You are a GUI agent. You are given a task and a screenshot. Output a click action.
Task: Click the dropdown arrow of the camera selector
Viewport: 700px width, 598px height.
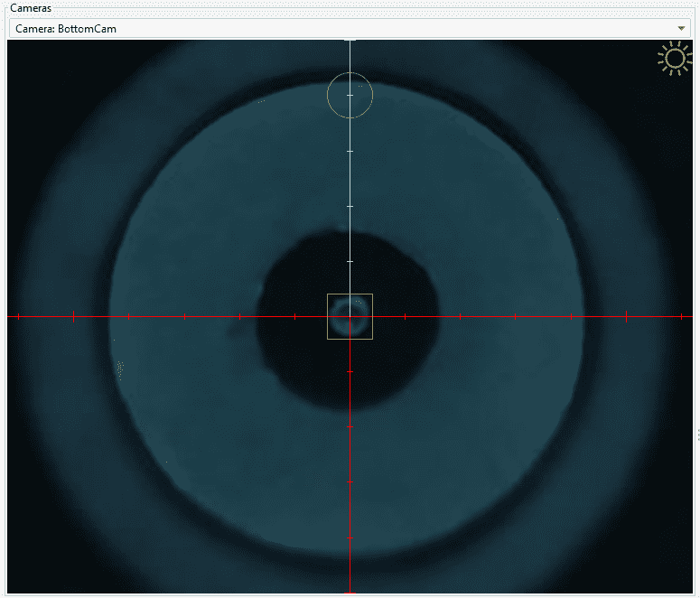[x=682, y=28]
